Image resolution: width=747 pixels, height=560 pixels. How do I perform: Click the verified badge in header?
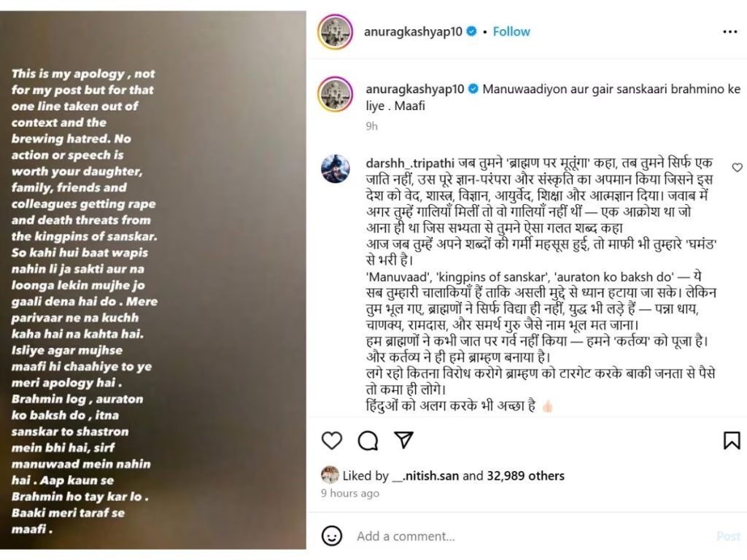[472, 31]
